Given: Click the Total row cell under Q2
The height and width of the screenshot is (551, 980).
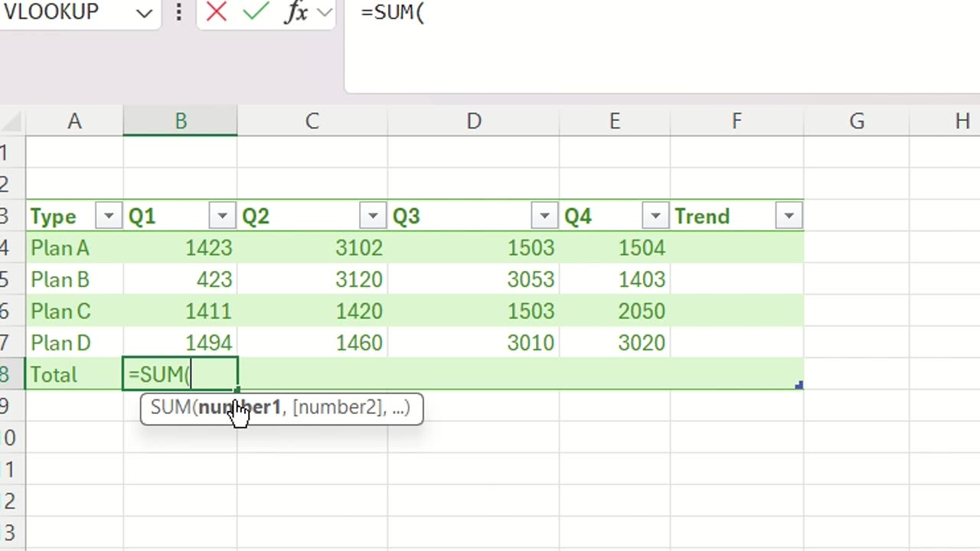Looking at the screenshot, I should (312, 374).
